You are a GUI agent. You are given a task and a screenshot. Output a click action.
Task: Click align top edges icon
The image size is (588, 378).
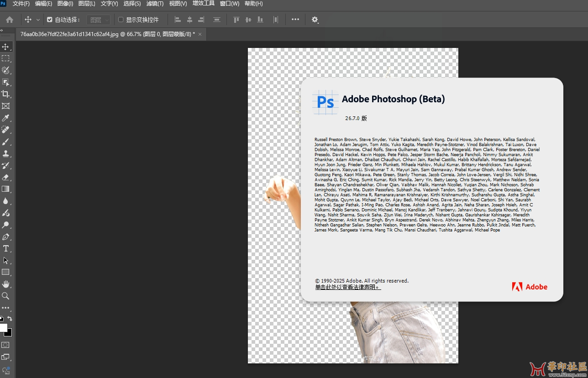point(236,20)
